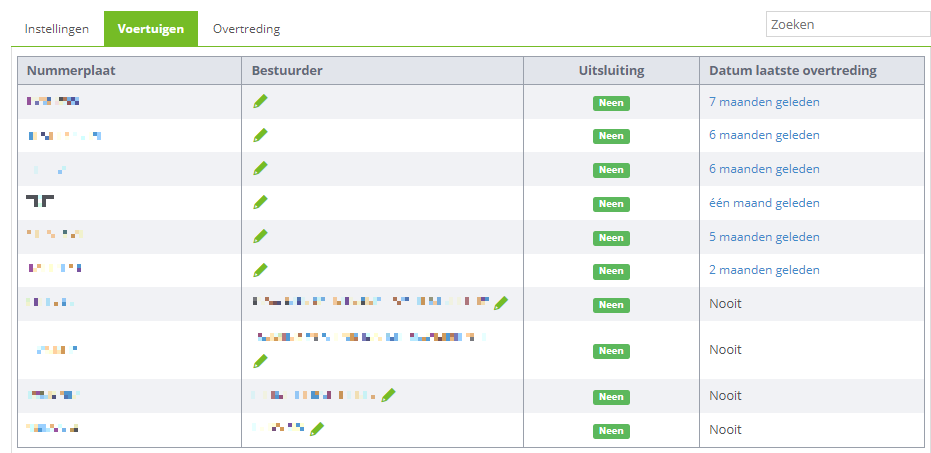Viewport: 931px width, 453px height.
Task: Toggle Neen exclusion badge in last row
Action: pyautogui.click(x=611, y=431)
